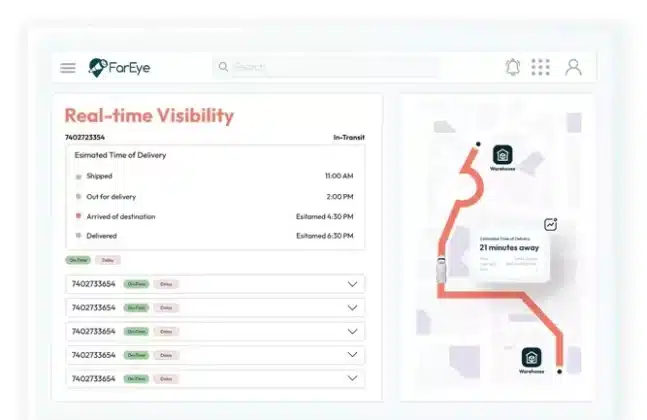The image size is (647, 420).
Task: Expand the first 7402733654 shipment row
Action: tap(352, 284)
